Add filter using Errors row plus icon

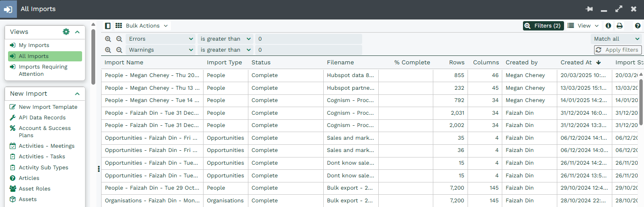(x=108, y=39)
